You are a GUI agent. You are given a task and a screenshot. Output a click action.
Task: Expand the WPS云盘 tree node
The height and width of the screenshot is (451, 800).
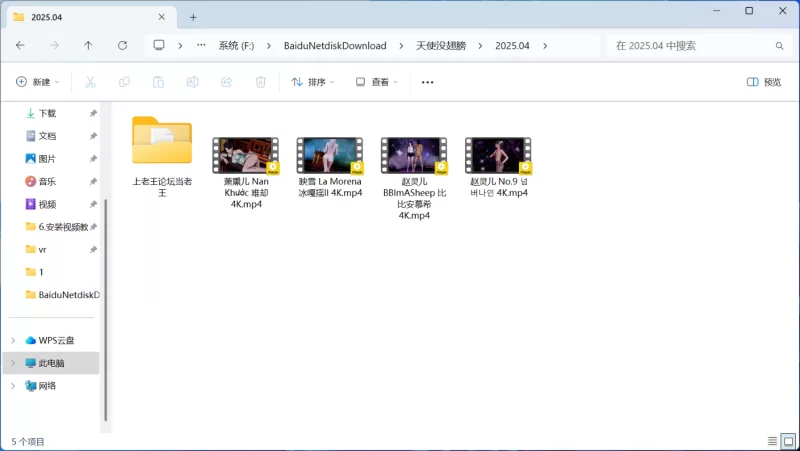[12, 340]
